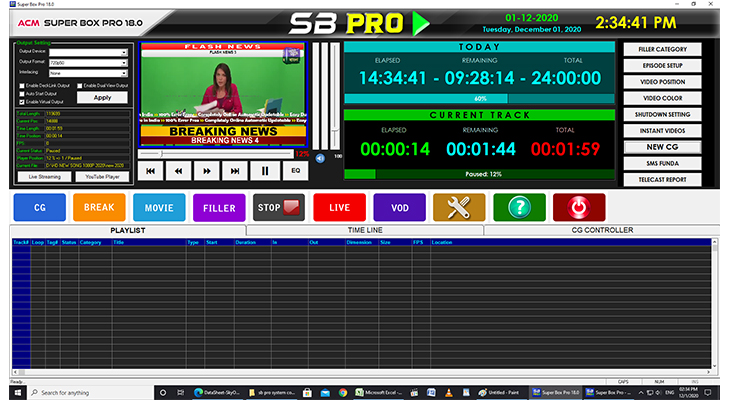Open the Interlacing dropdown
The height and width of the screenshot is (400, 730).
point(88,72)
